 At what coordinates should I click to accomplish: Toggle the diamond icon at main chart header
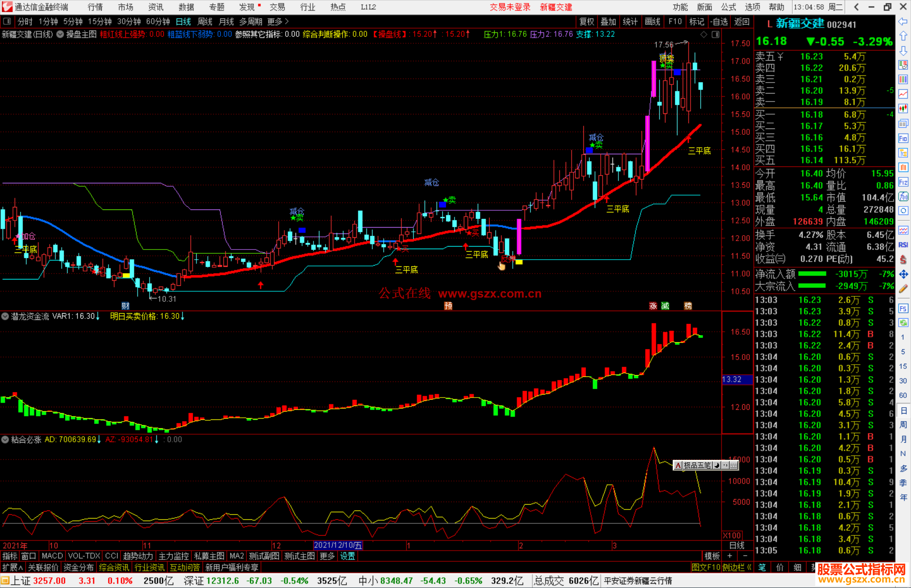(703, 35)
